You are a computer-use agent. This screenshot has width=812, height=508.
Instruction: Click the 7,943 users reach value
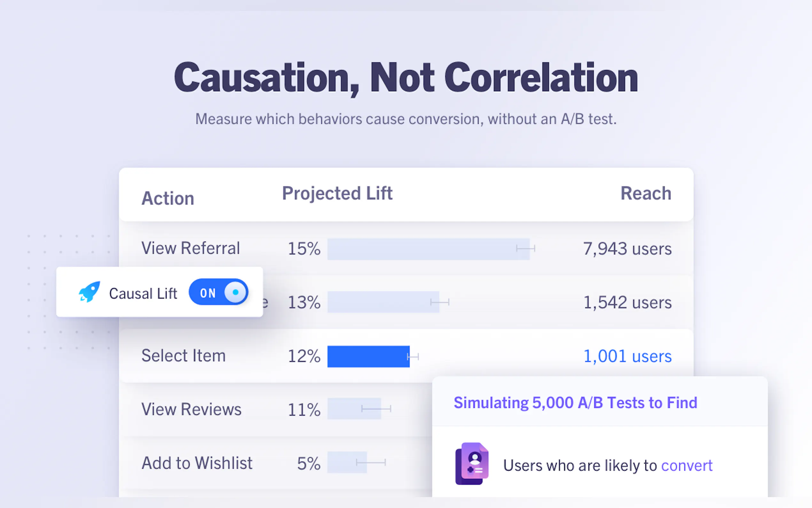627,249
